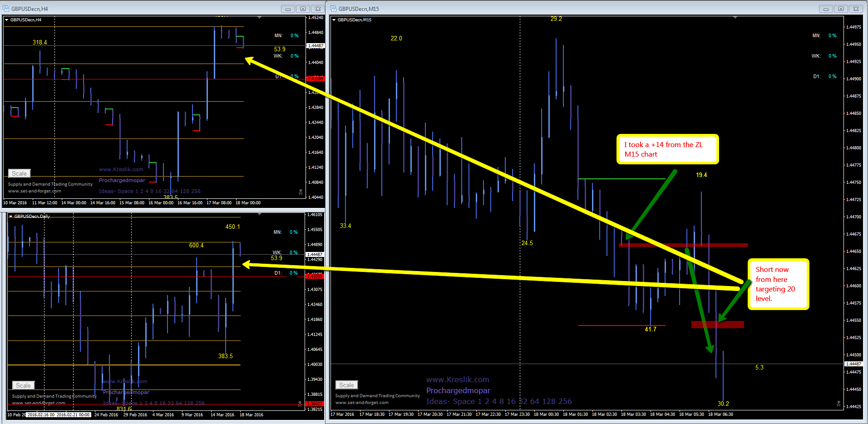Select the red 1.38421 price tag on Daily axis
Screen dimensions: 868x424
(315, 404)
